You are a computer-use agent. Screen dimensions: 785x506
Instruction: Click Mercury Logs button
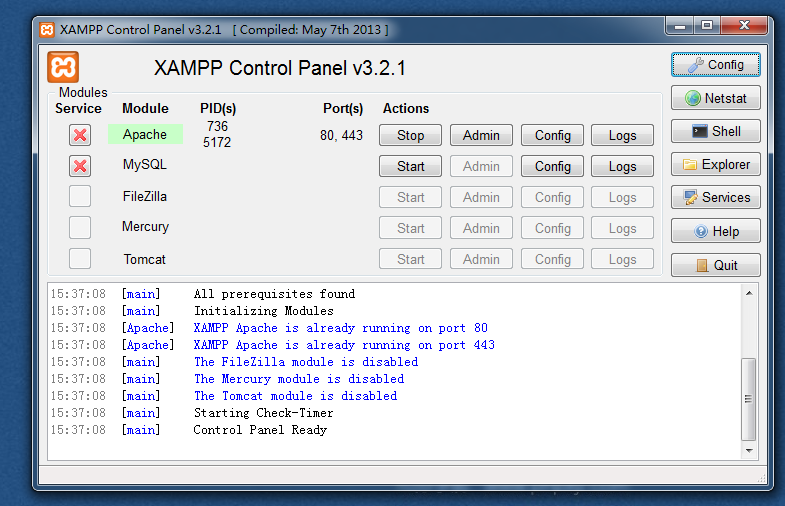pyautogui.click(x=622, y=228)
